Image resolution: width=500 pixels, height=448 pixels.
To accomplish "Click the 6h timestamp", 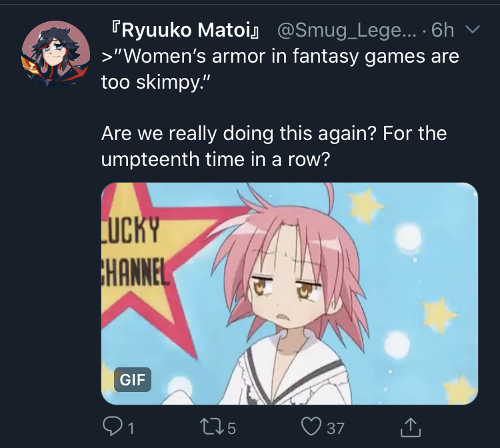I will 442,30.
